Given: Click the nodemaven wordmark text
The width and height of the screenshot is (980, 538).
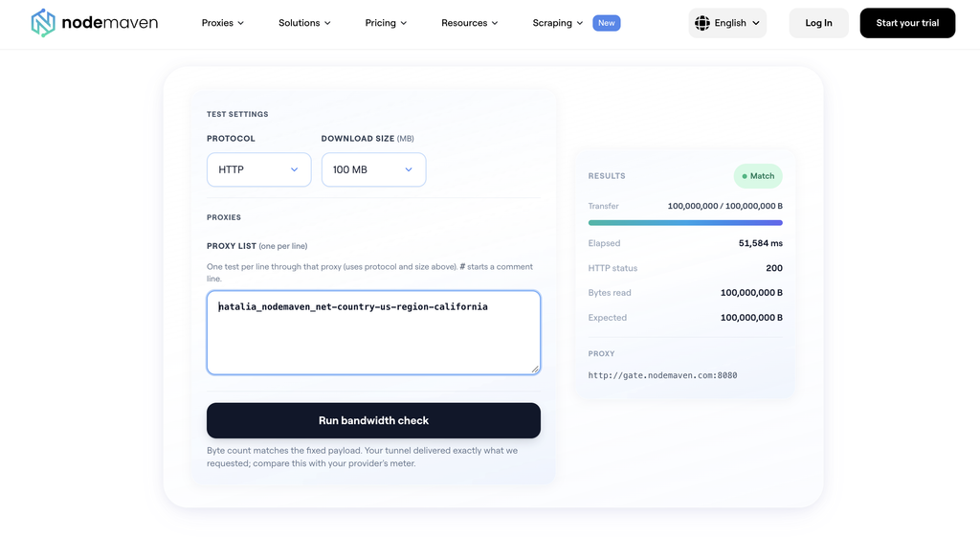Looking at the screenshot, I should 110,23.
